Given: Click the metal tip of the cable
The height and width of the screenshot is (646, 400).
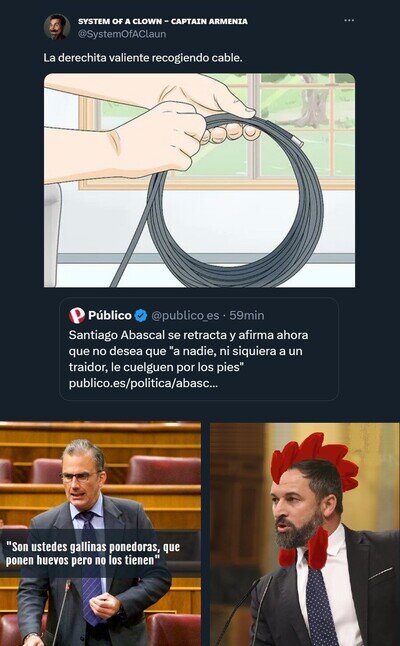Looking at the screenshot, I should 298,141.
